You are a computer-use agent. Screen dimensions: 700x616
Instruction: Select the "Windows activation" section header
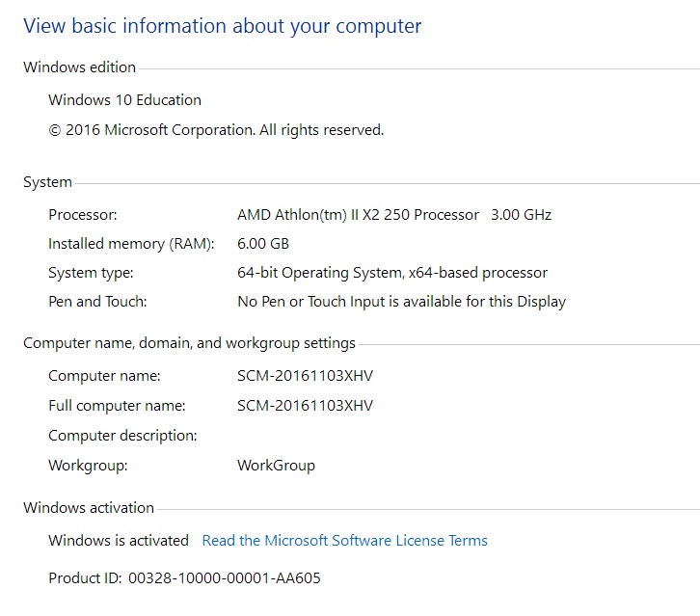point(89,508)
